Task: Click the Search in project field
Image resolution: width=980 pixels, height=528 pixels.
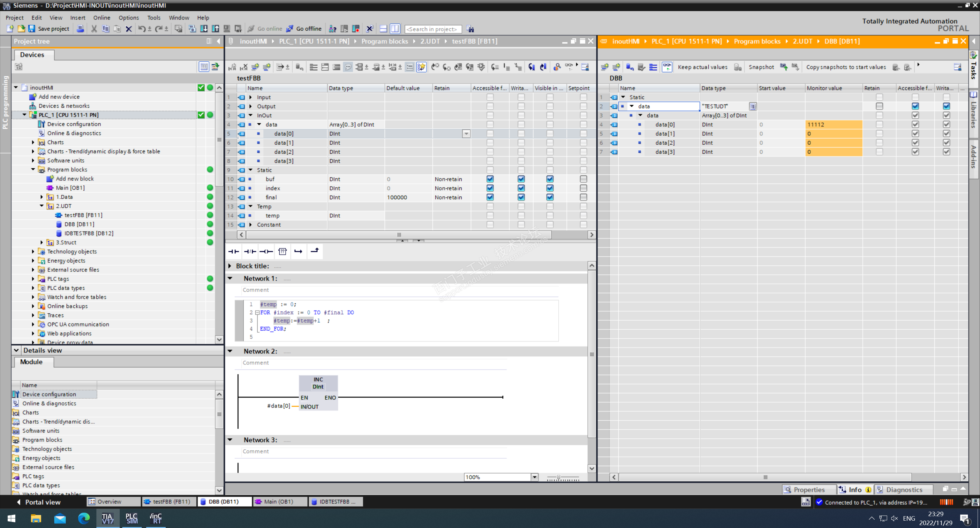Action: pyautogui.click(x=433, y=29)
